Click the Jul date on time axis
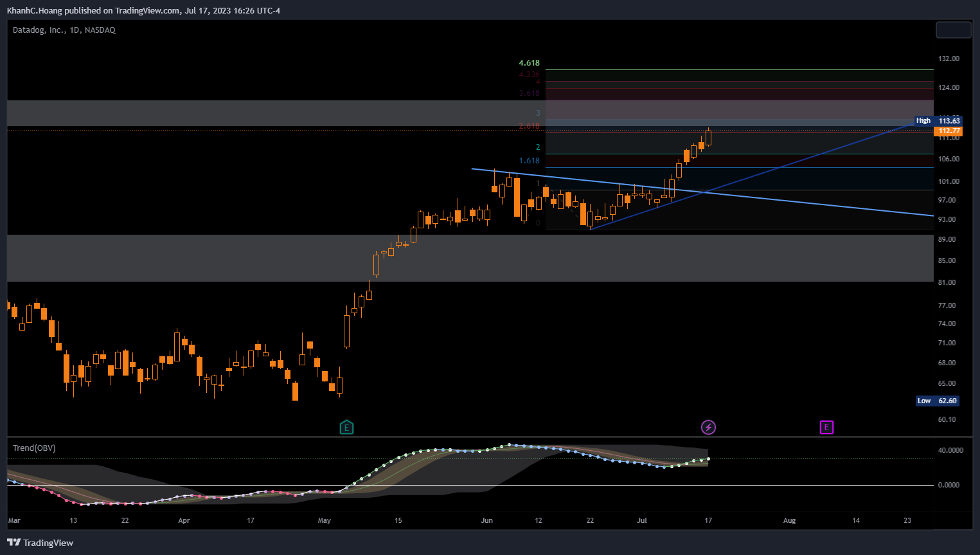Image resolution: width=980 pixels, height=555 pixels. [x=642, y=520]
